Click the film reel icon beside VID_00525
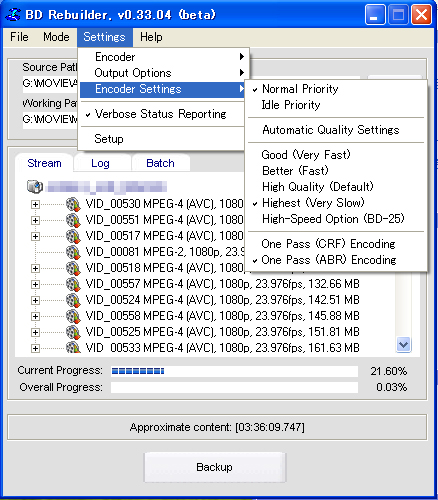Image resolution: width=438 pixels, height=500 pixels. (x=73, y=332)
